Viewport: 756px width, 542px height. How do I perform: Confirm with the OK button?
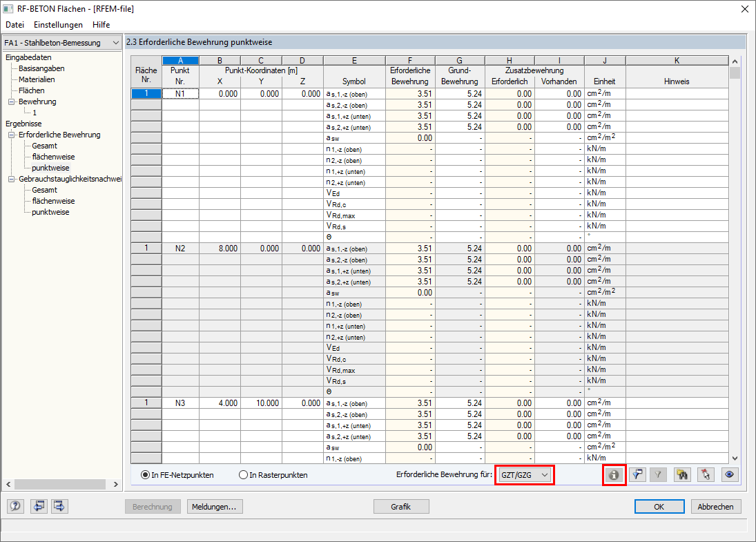(659, 507)
